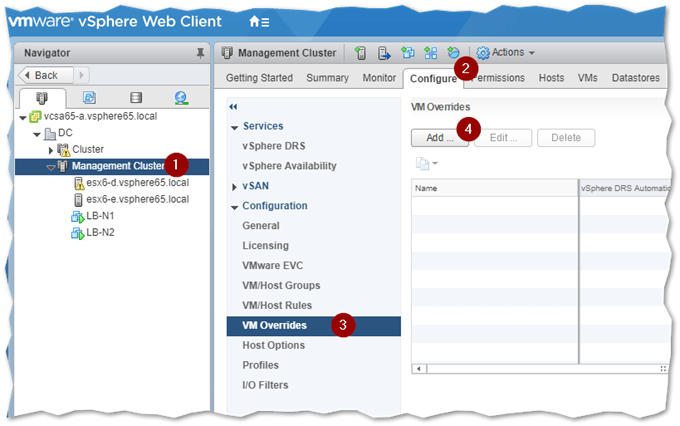Click the DC datacenter icon
Image resolution: width=680 pixels, height=426 pixels.
coord(50,133)
